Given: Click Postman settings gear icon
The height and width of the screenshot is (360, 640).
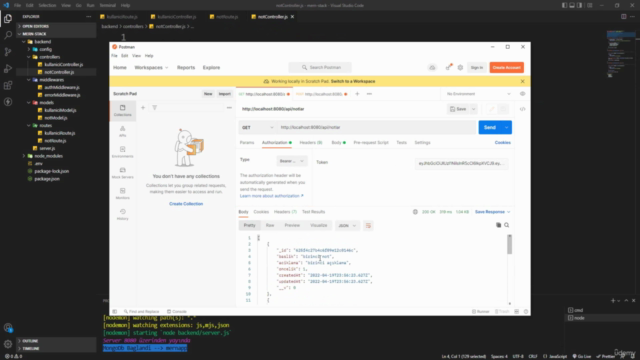Looking at the screenshot, I should point(460,67).
